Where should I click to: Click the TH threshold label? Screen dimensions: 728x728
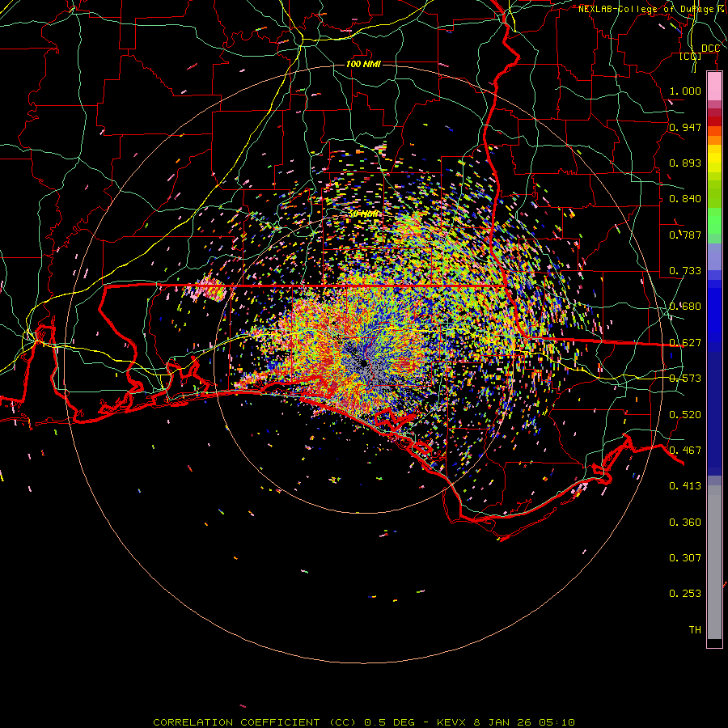695,630
